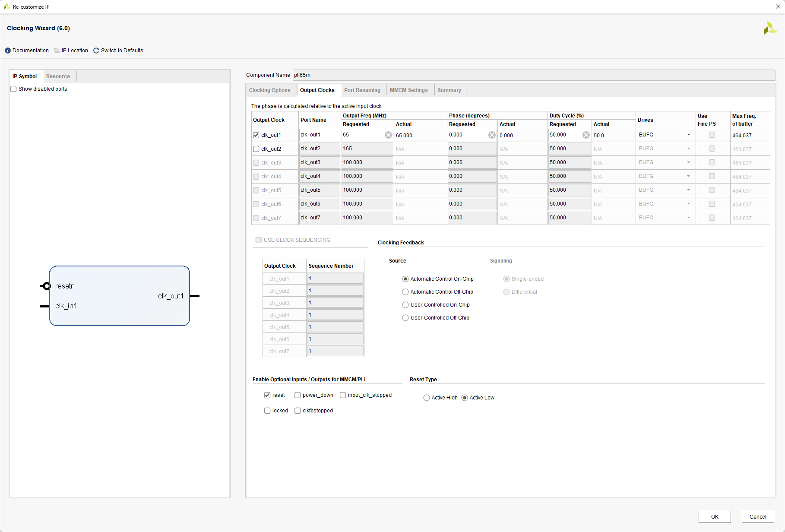Screen dimensions: 785x532
Task: Click the Phase (degrees) column header
Action: click(469, 116)
